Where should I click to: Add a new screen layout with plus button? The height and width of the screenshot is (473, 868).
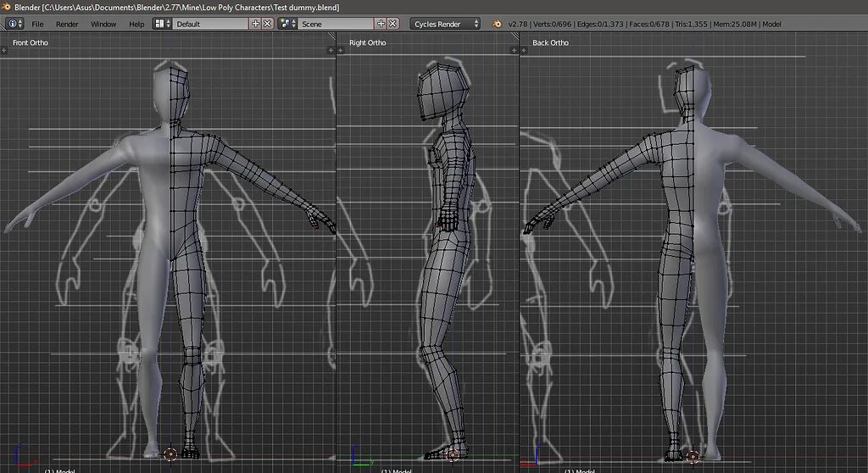coord(256,24)
